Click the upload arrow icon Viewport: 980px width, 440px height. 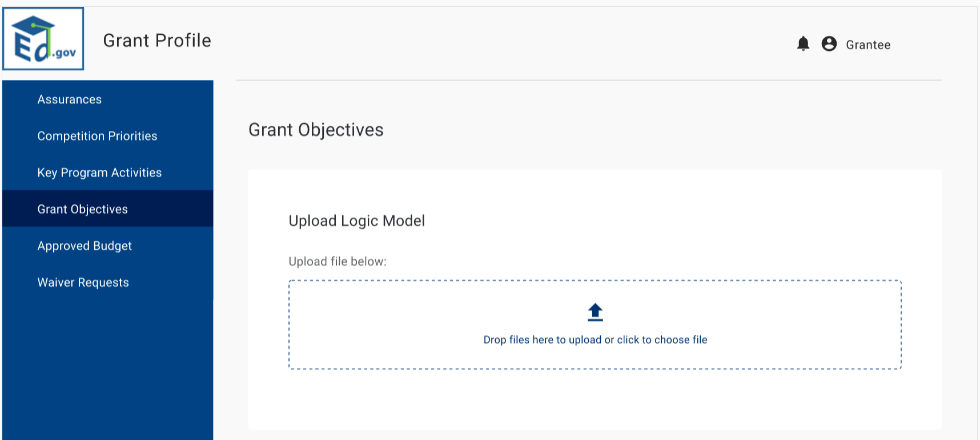pos(595,312)
